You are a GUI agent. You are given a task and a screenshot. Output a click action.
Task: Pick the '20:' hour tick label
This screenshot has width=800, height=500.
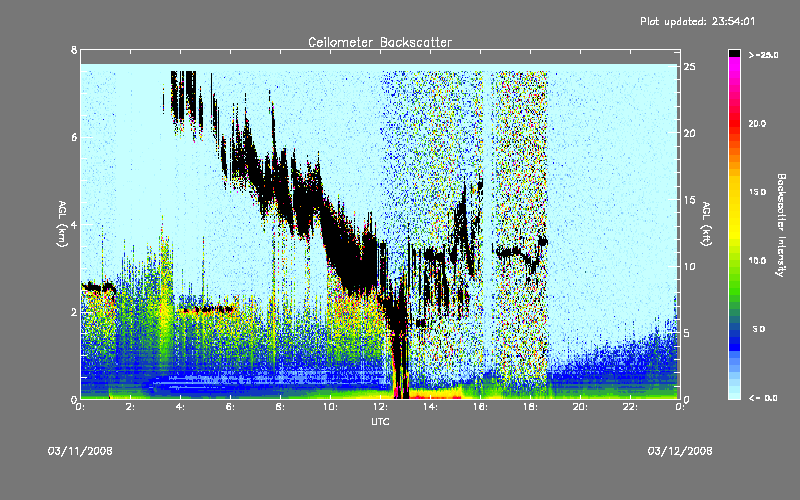(580, 407)
